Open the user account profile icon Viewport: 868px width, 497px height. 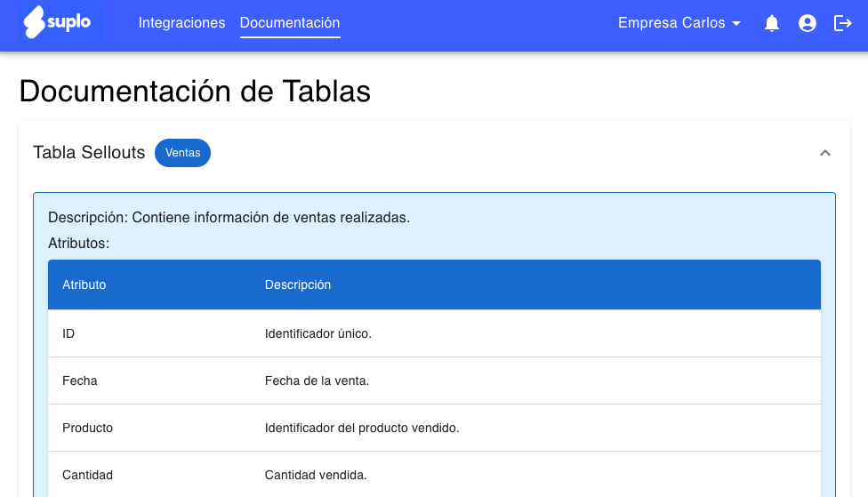[808, 24]
